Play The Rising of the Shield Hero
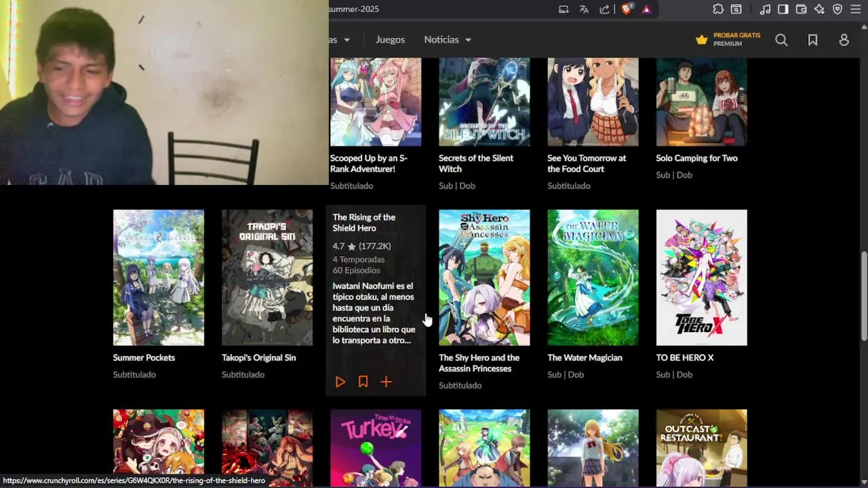 [x=340, y=382]
